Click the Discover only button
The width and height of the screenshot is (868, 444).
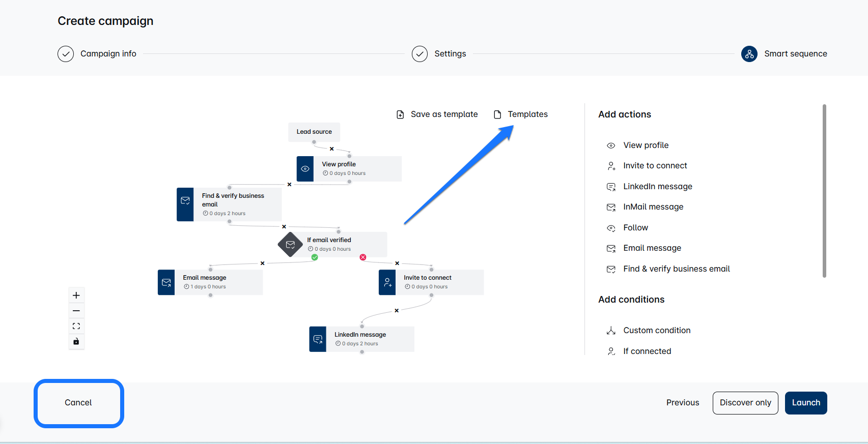click(745, 403)
